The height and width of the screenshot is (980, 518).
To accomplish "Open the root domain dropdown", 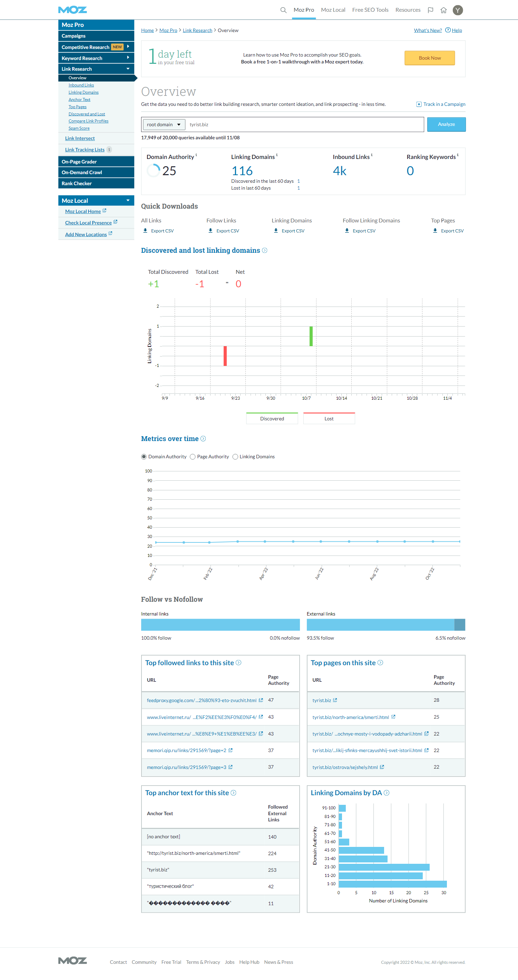I will coord(164,124).
